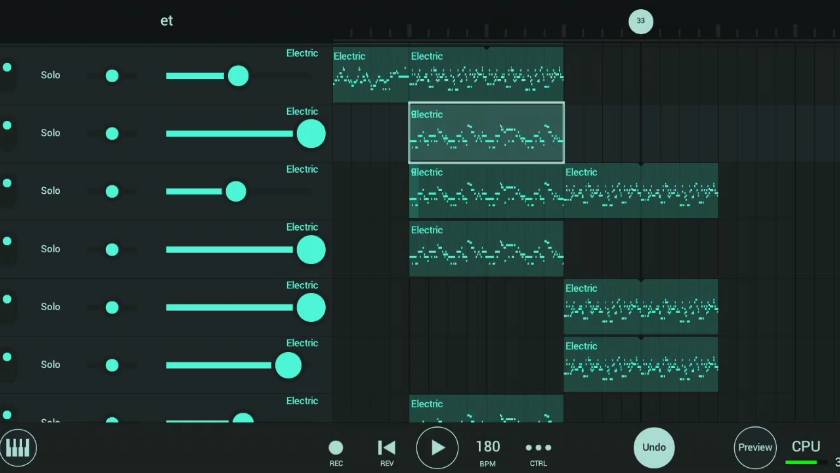Screen dimensions: 840x473
Task: Select the first Electric clip on track three
Action: [486, 191]
